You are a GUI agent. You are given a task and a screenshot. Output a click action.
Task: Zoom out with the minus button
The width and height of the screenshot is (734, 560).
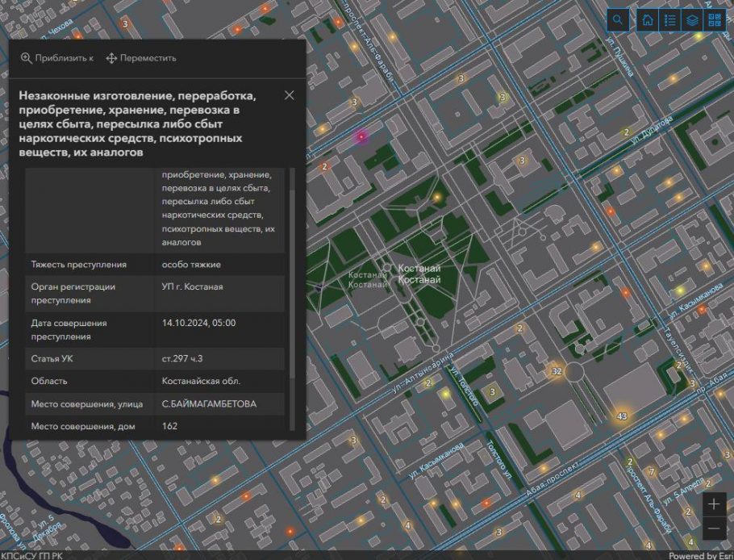714,528
